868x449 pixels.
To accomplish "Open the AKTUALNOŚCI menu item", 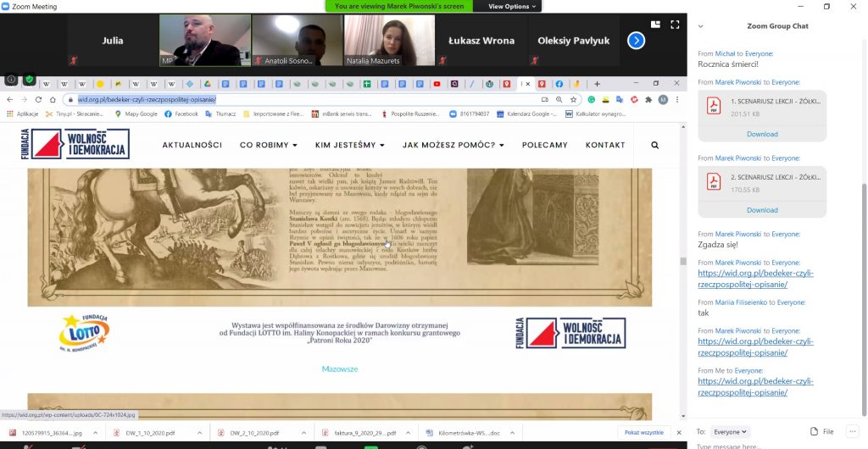I will click(192, 145).
